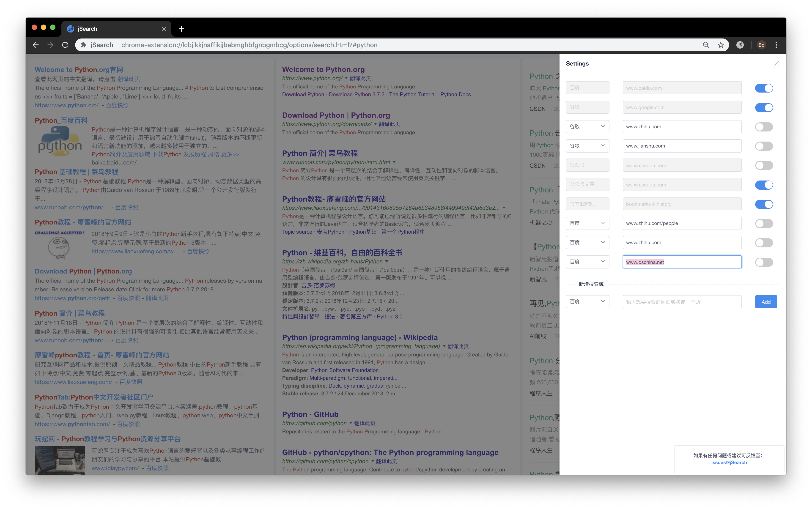The width and height of the screenshot is (812, 509).
Task: Click the new search domain URL input
Action: [682, 302]
